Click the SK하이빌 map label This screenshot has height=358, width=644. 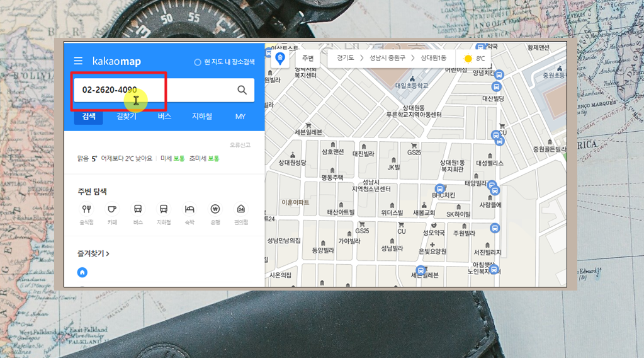coord(458,214)
